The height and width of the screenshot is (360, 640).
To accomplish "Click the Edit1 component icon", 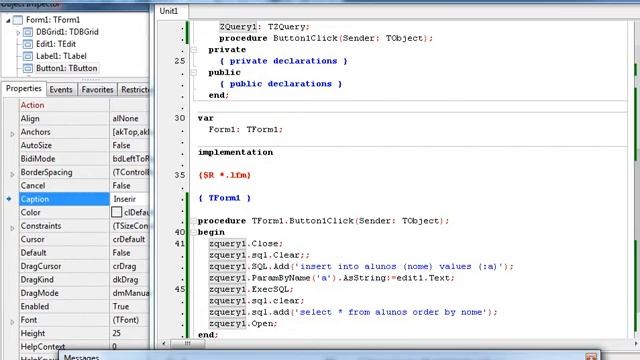I will pos(28,44).
